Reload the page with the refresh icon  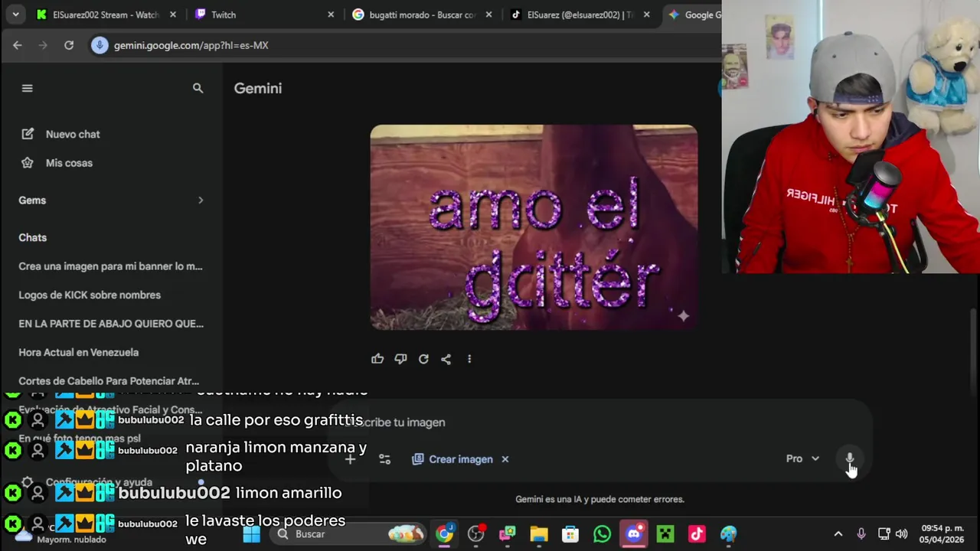69,45
